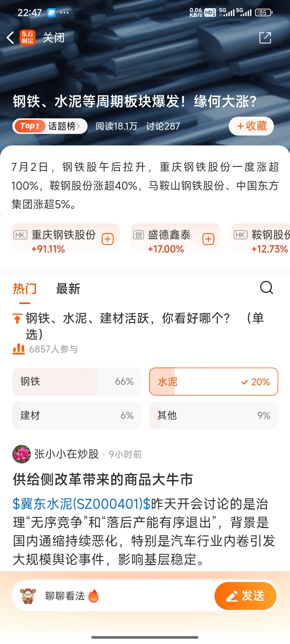
Task: Switch to the 热门 tab
Action: [25, 289]
